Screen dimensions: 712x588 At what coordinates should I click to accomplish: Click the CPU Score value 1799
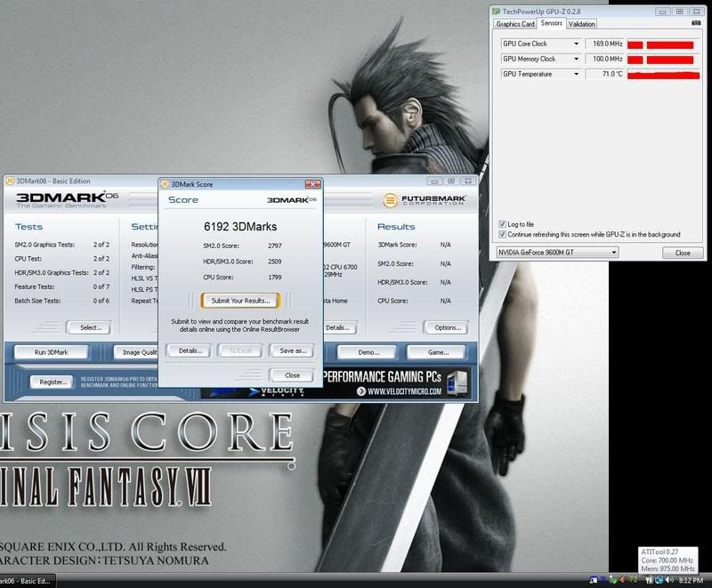coord(275,278)
